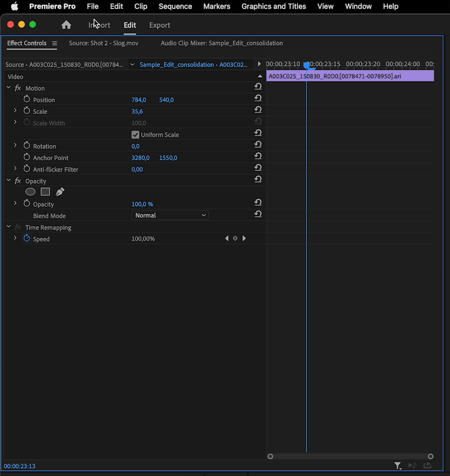Viewport: 450px width, 476px height.
Task: Reset the Opacity percentage parameter
Action: (258, 202)
